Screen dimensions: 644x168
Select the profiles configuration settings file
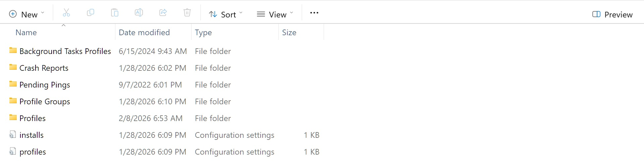(33, 152)
